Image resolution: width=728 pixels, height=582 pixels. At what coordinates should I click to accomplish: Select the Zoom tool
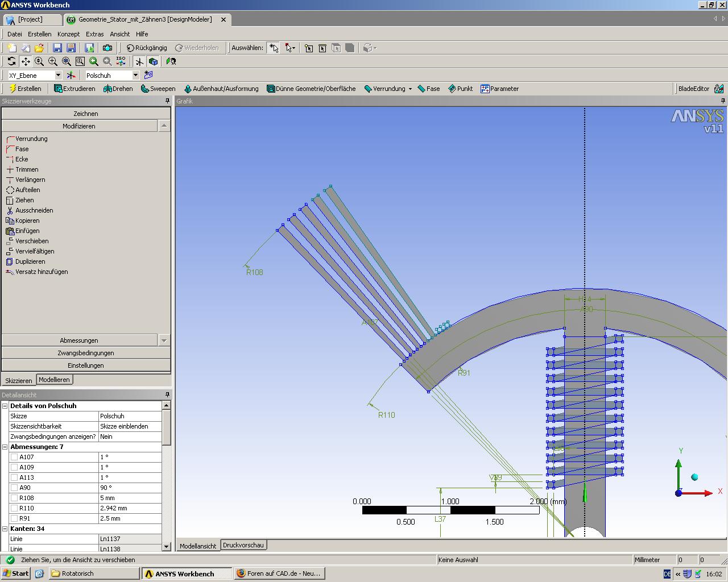coord(39,61)
